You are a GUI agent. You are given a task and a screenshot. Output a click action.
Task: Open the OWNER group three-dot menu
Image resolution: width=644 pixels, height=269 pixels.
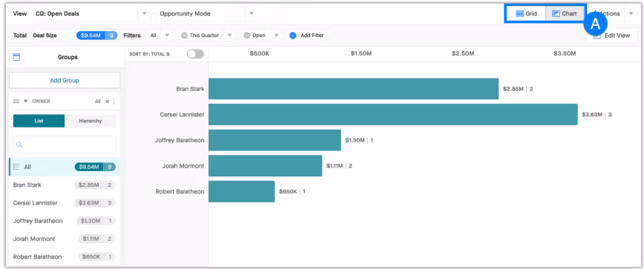coord(114,102)
